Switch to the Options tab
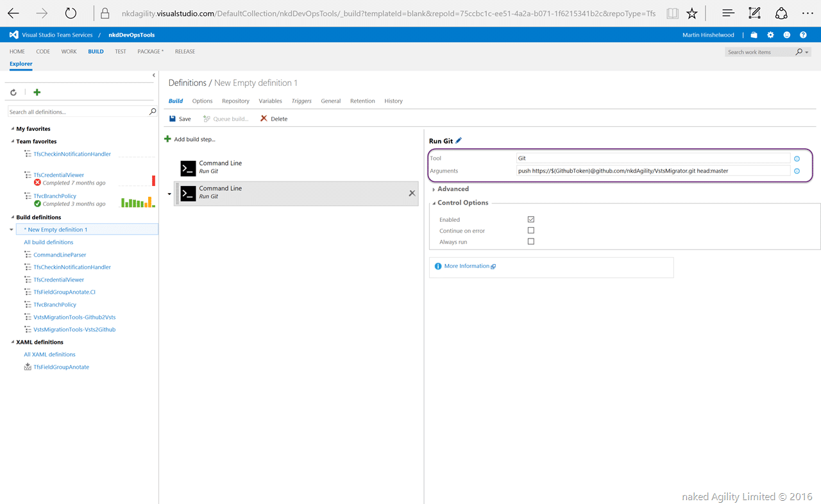This screenshot has width=821, height=504. [x=203, y=101]
